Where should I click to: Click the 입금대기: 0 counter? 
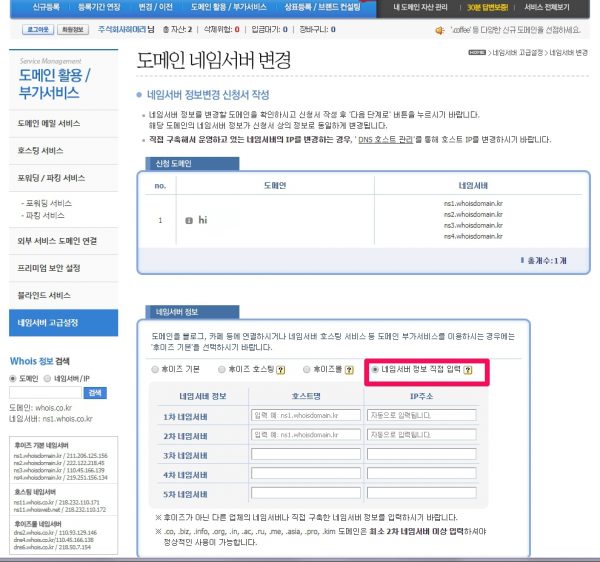click(269, 29)
